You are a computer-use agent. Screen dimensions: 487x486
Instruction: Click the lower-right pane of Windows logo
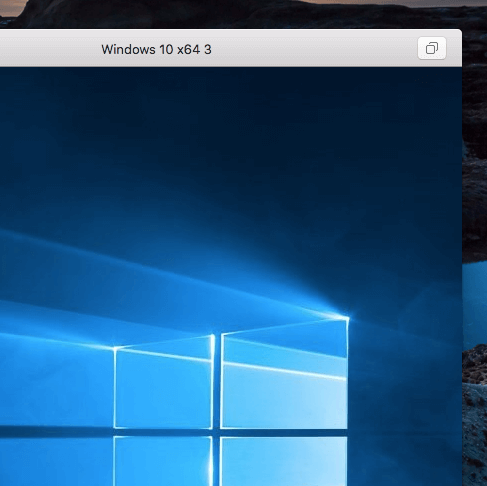pyautogui.click(x=284, y=462)
